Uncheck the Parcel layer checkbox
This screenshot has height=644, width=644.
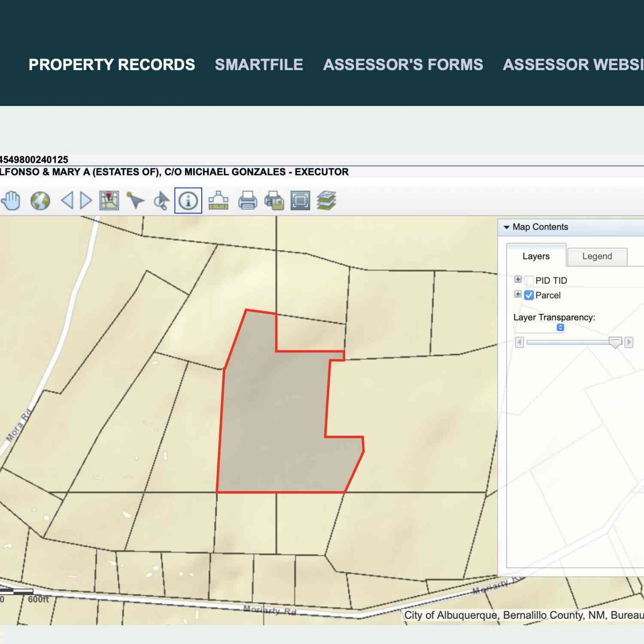[x=529, y=295]
